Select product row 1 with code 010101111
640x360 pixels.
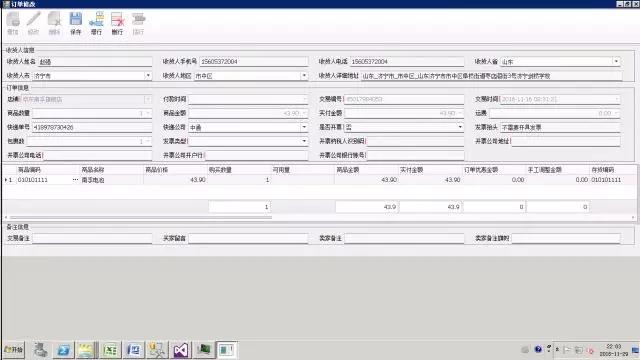318,180
